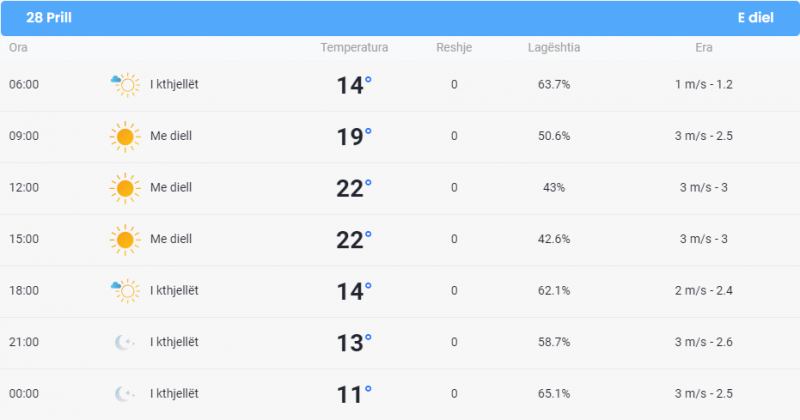Viewport: 800px width, 420px height.
Task: Click the moon icon at 21:00
Action: [x=124, y=342]
